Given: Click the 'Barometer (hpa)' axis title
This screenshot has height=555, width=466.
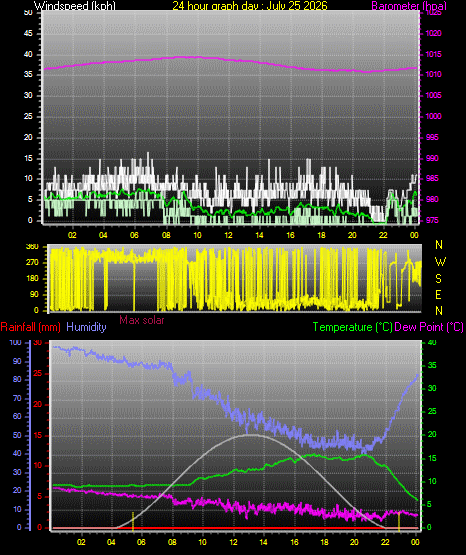Looking at the screenshot, I should [409, 6].
